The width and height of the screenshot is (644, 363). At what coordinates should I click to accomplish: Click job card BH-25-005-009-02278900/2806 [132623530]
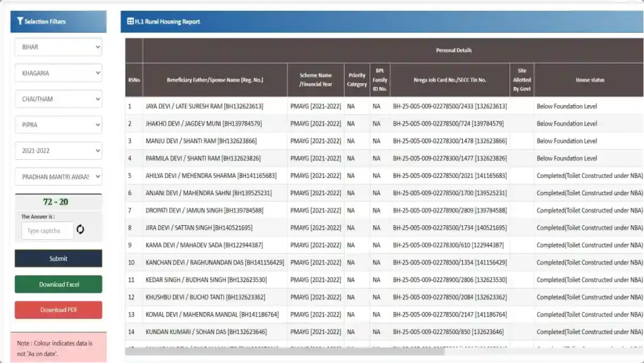(x=450, y=279)
